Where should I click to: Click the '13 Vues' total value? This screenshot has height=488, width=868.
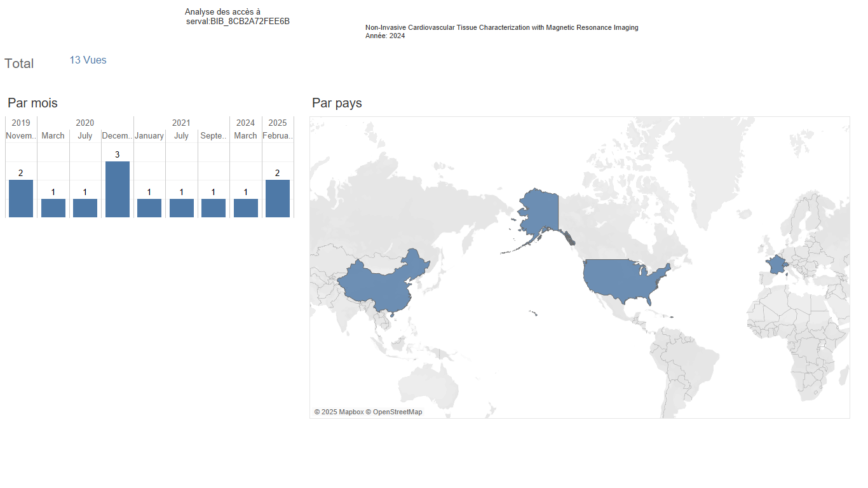[88, 60]
